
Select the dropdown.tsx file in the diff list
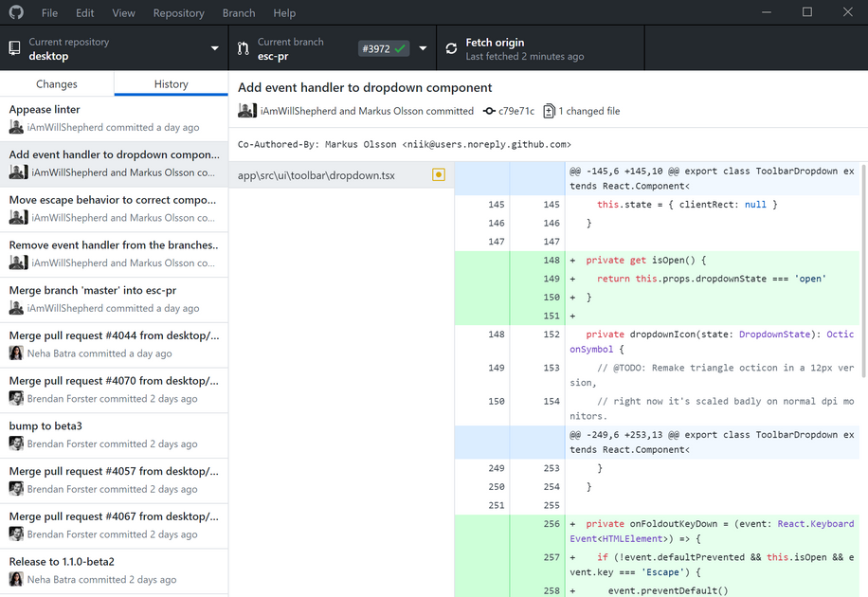pyautogui.click(x=322, y=174)
